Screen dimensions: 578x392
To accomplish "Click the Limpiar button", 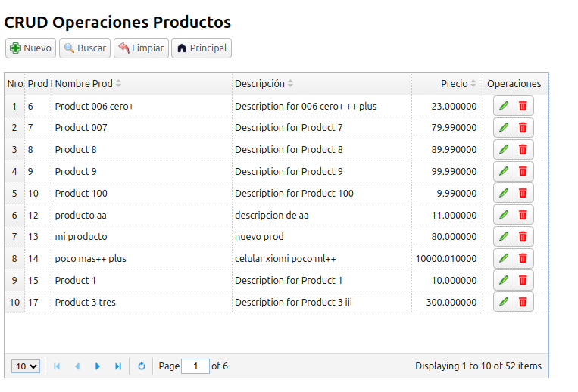I will tap(141, 48).
